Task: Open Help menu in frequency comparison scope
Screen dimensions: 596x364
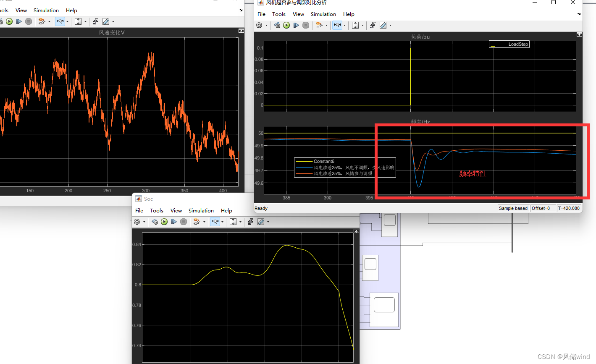Action: [x=349, y=14]
